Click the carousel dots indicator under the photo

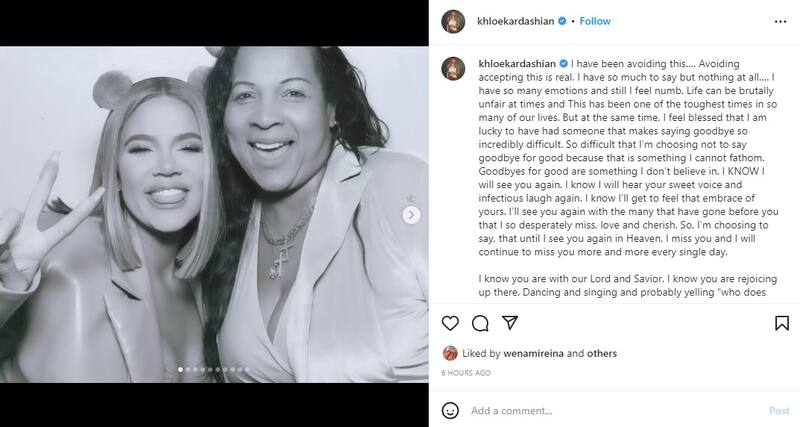[214, 370]
